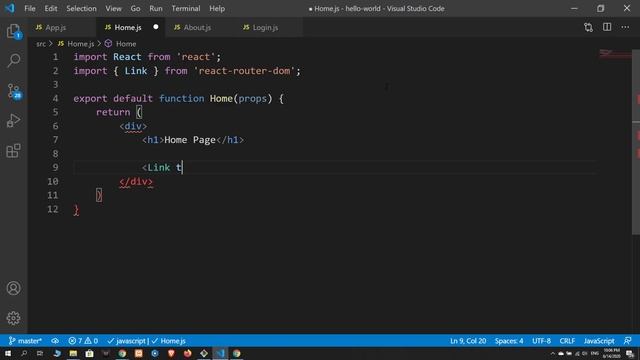
Task: Click the taskbar clock
Action: pyautogui.click(x=611, y=353)
